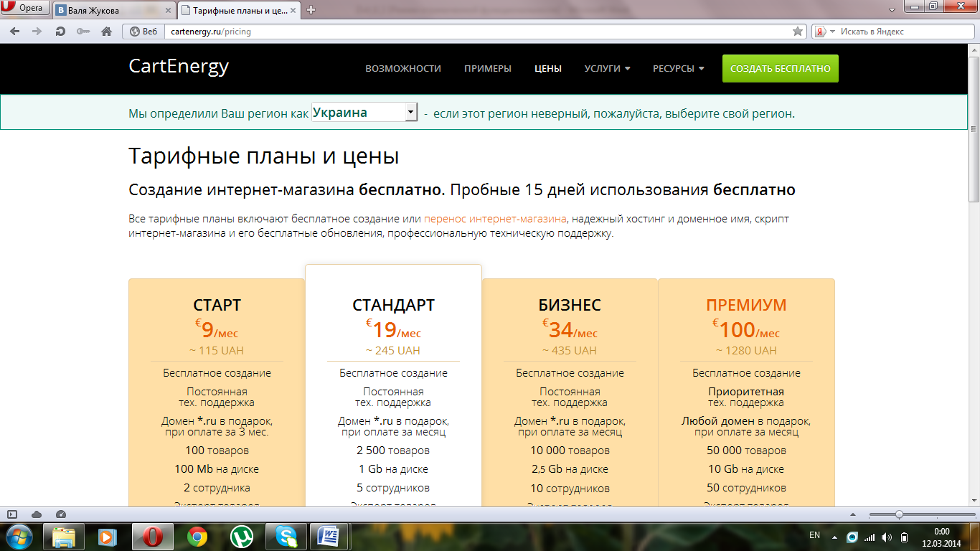Launch uTorrent from the taskbar
The height and width of the screenshot is (551, 980).
pos(242,537)
